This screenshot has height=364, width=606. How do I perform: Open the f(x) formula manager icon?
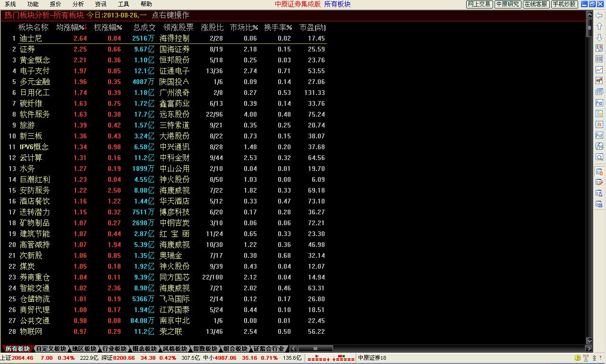pyautogui.click(x=599, y=146)
